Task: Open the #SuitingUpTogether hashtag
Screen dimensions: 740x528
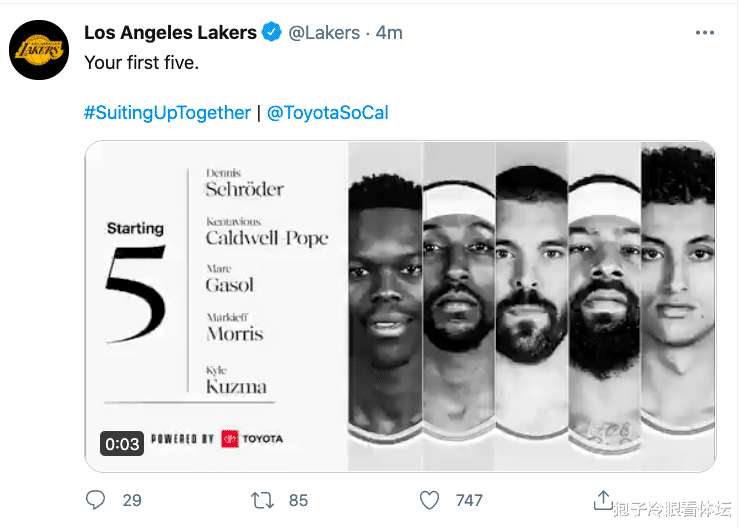Action: [x=167, y=113]
